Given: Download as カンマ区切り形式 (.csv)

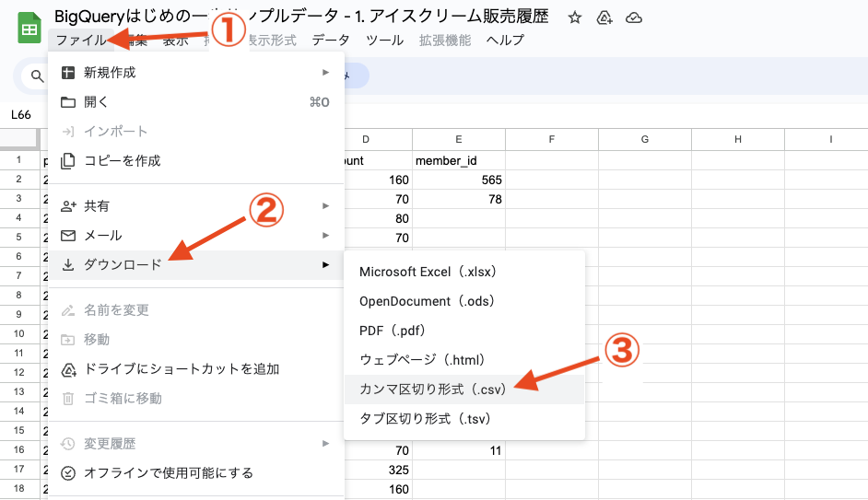Looking at the screenshot, I should (463, 390).
